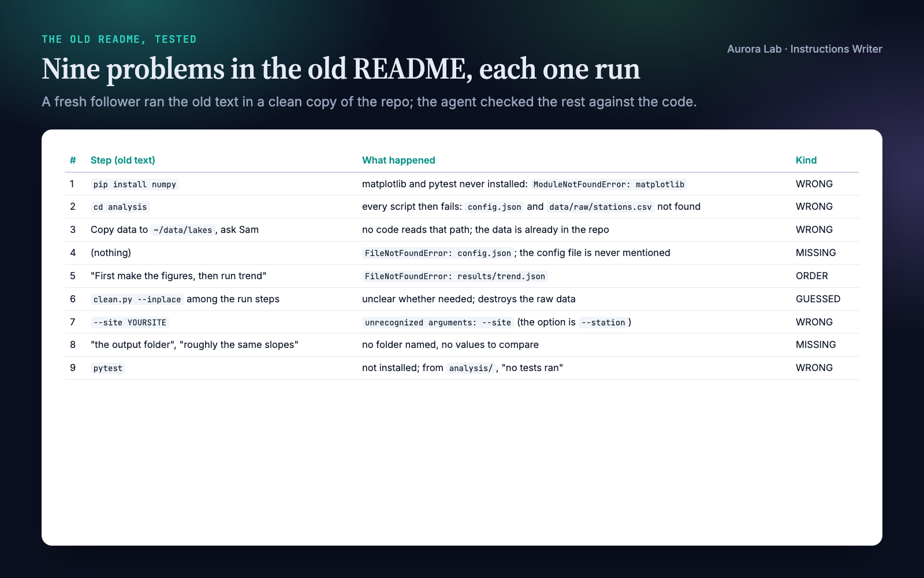
Task: Click the MISSING label in row 4
Action: pos(816,253)
